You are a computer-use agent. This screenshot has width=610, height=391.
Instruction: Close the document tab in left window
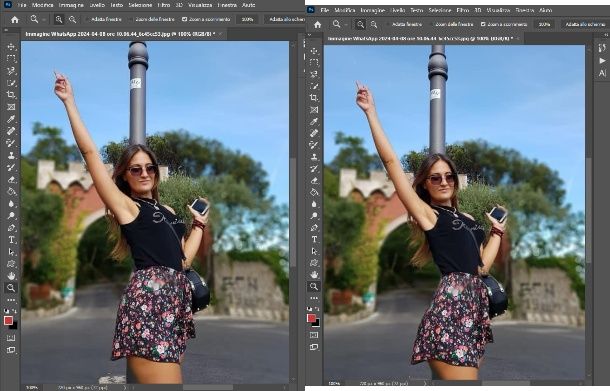point(220,34)
